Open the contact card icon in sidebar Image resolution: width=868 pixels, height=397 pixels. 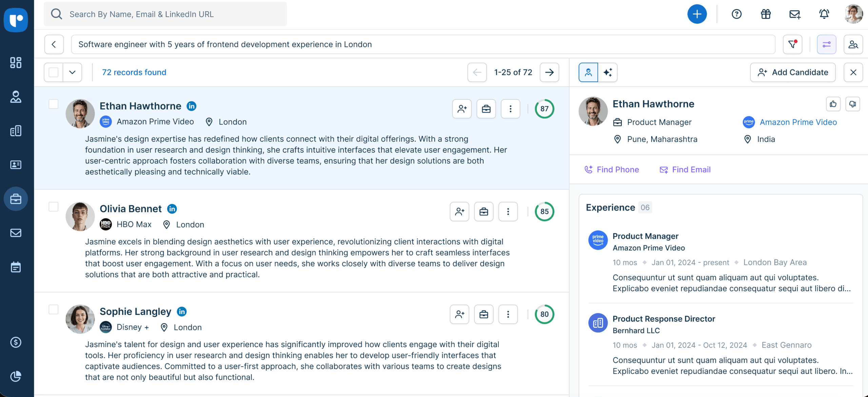[x=16, y=165]
